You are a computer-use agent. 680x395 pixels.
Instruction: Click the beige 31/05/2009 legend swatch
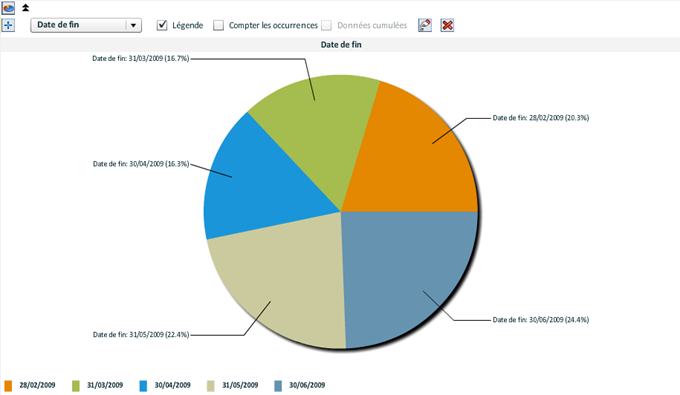click(210, 385)
